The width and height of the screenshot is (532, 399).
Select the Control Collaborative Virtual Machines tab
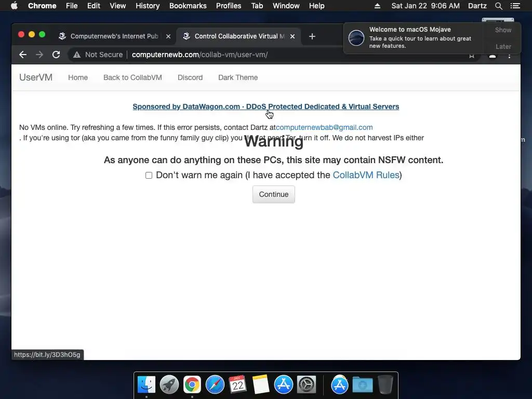(x=239, y=36)
